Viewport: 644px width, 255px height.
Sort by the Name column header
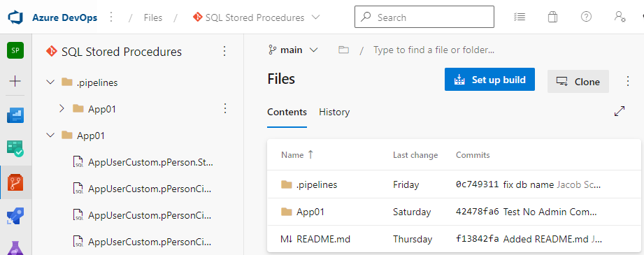[x=297, y=155]
